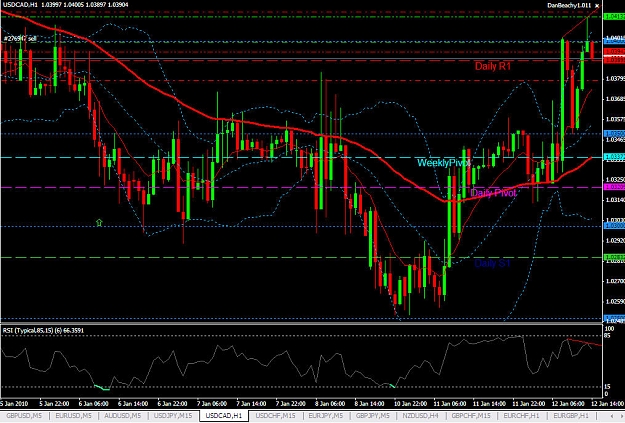Click the 7 Jan 14:00 time label

point(251,403)
